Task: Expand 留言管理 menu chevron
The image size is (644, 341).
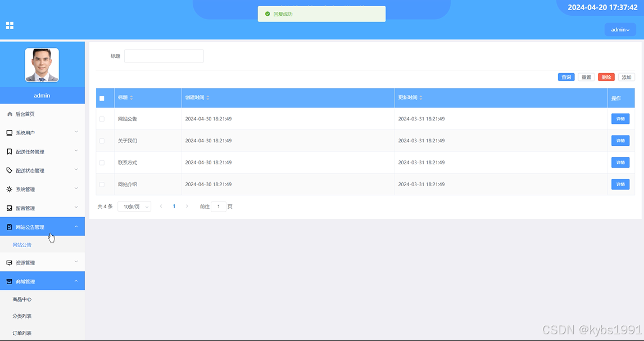Action: [x=76, y=207]
